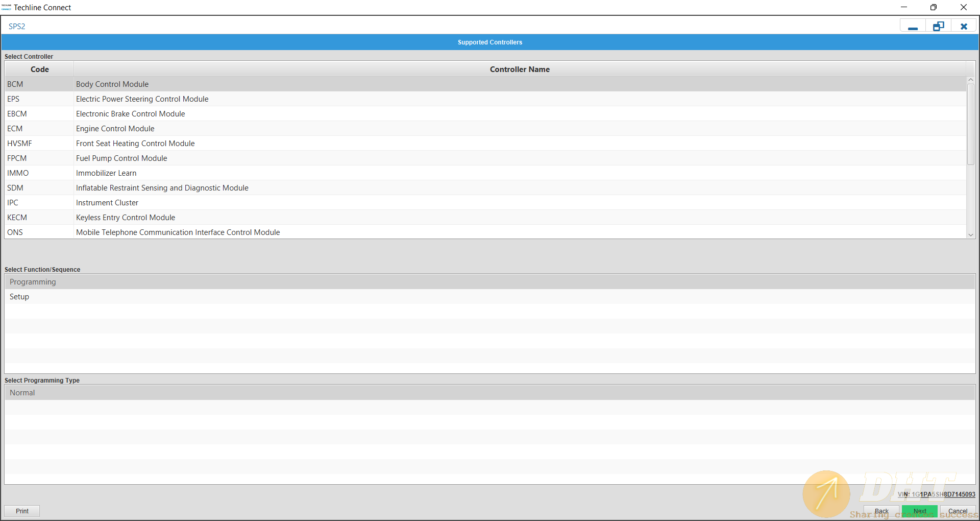The width and height of the screenshot is (980, 521).
Task: Select the Engine Control Module row
Action: (115, 129)
